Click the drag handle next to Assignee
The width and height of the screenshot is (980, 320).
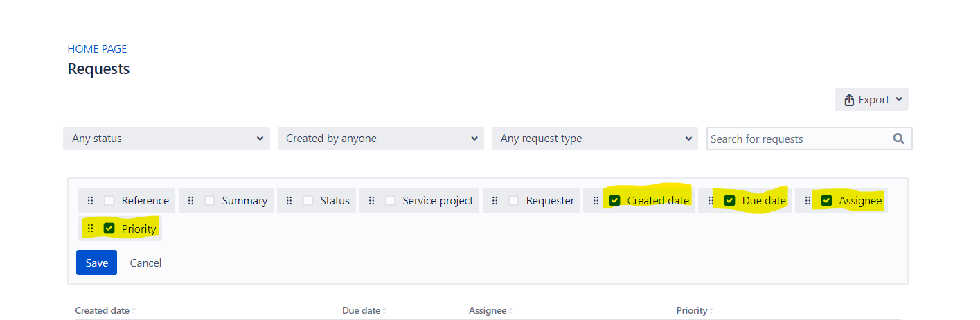(808, 201)
